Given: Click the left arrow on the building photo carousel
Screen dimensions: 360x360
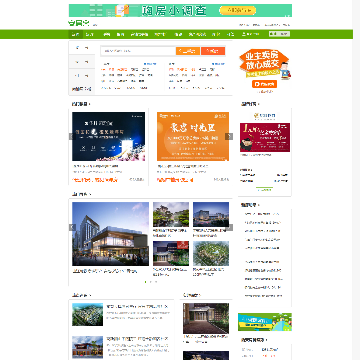Looking at the screenshot, I should [x=72, y=227].
